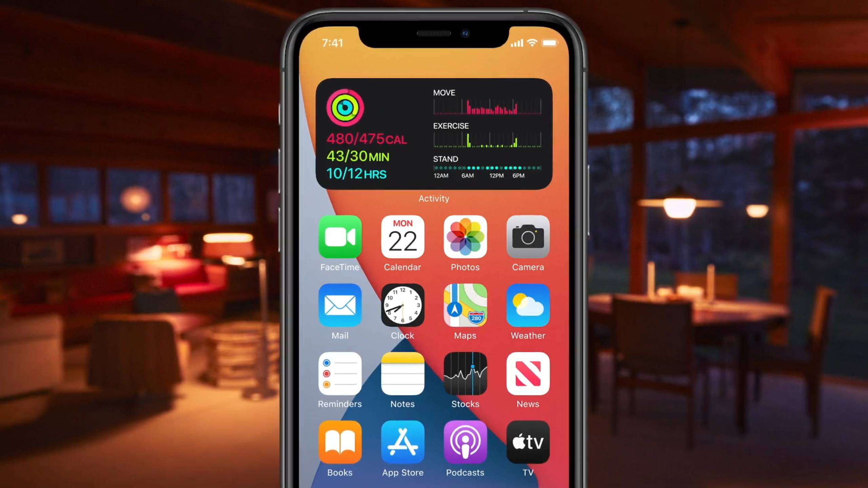This screenshot has height=488, width=868.
Task: Open the Activity app widget
Action: tap(434, 134)
